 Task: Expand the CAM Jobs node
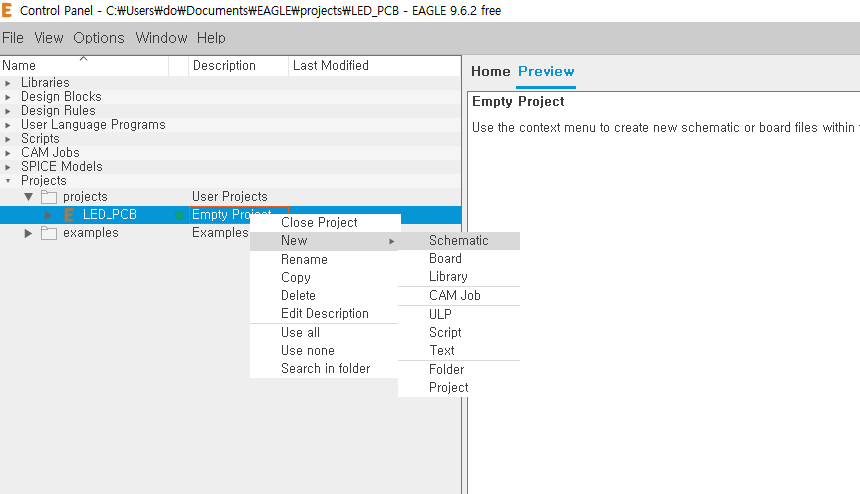tap(8, 153)
